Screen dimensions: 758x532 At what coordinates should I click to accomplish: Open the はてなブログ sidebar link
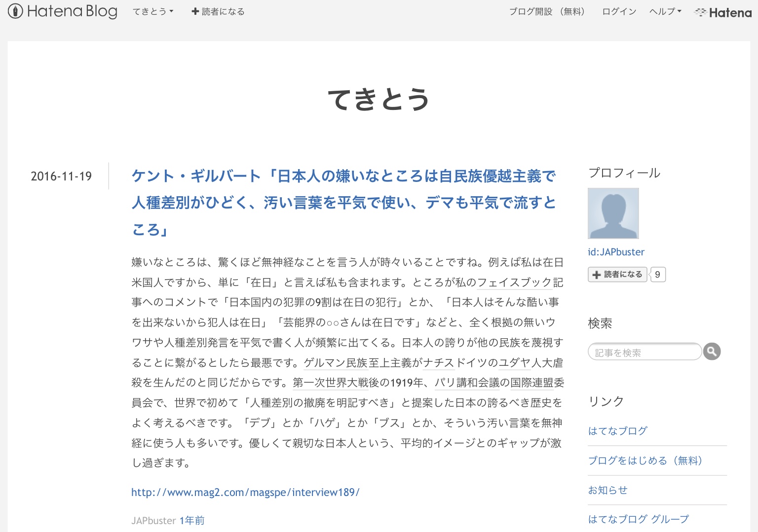click(617, 431)
